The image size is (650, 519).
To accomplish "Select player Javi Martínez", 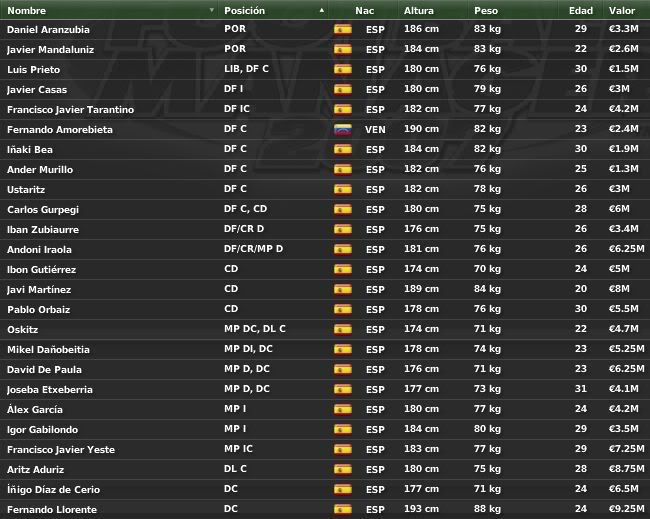I will (x=39, y=289).
